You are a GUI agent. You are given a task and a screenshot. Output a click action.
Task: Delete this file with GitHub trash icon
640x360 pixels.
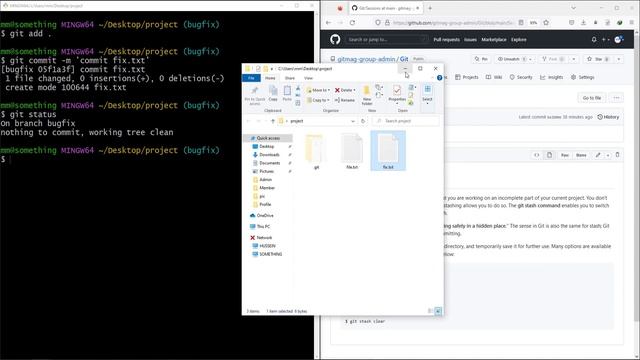coord(617,155)
